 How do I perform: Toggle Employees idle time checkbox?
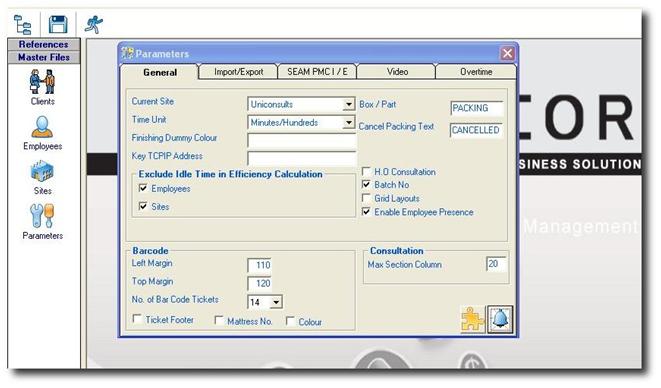tap(143, 188)
